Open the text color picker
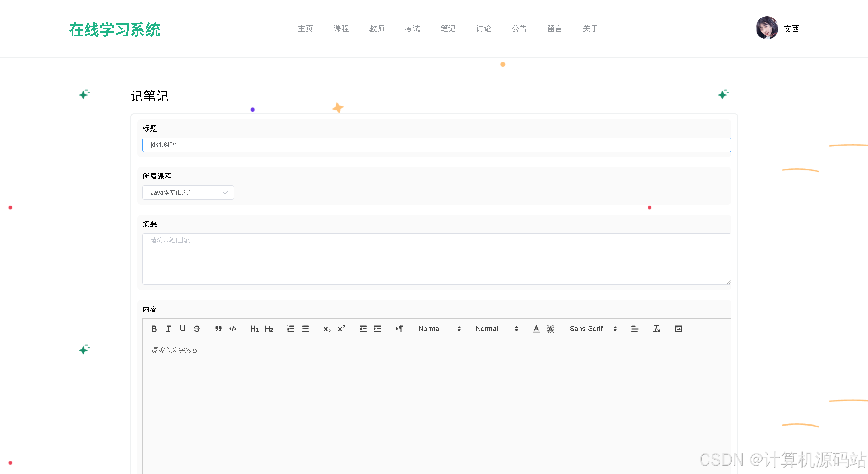The height and width of the screenshot is (474, 868). [536, 329]
